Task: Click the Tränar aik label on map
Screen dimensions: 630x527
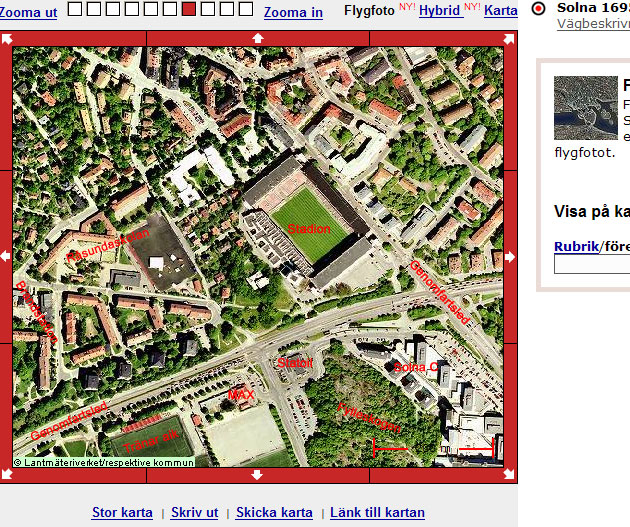Action: click(x=151, y=441)
